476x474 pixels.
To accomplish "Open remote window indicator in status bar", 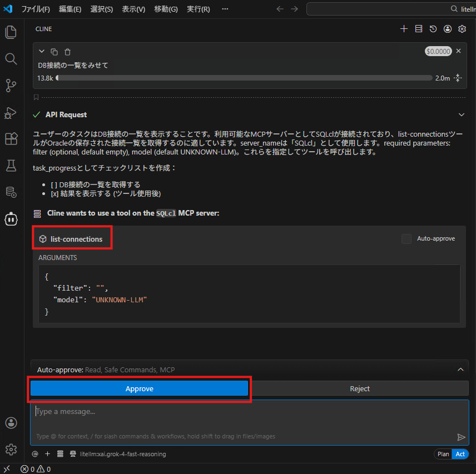I will coord(7,469).
